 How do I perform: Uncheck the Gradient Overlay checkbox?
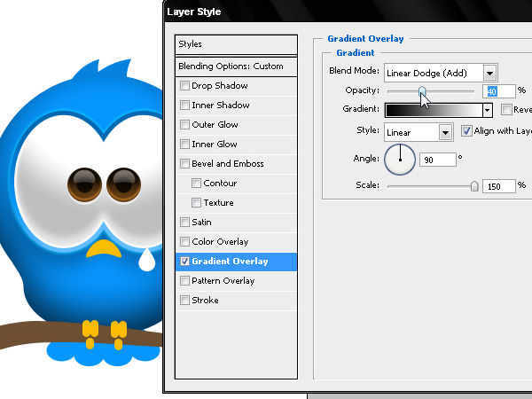click(x=184, y=262)
